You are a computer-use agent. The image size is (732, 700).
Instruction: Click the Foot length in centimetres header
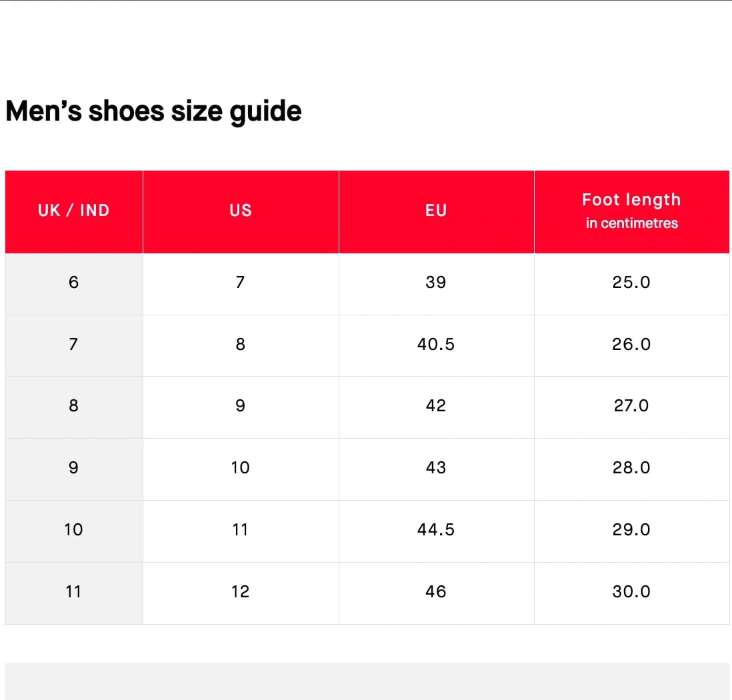631,211
